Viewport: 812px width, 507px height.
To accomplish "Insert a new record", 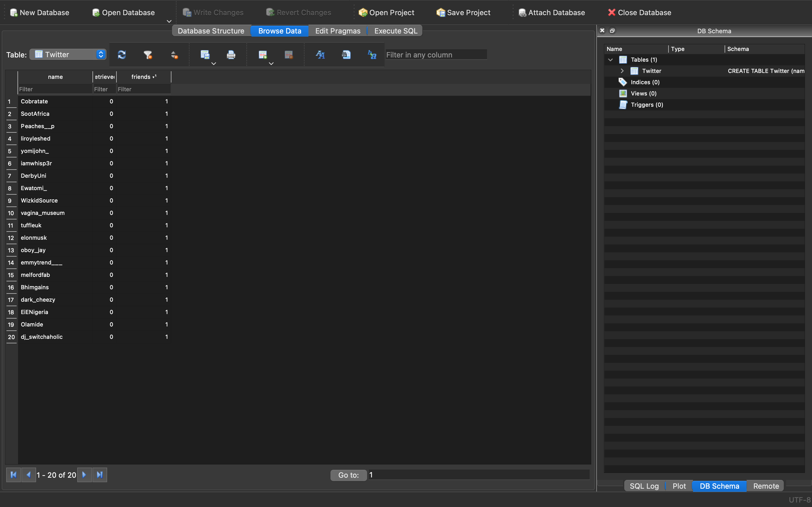I will point(263,55).
